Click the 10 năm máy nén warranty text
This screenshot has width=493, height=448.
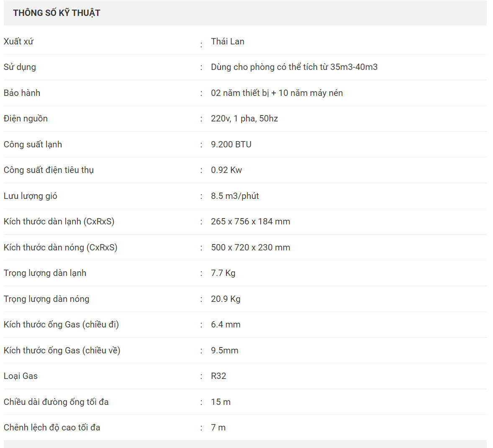pos(311,93)
